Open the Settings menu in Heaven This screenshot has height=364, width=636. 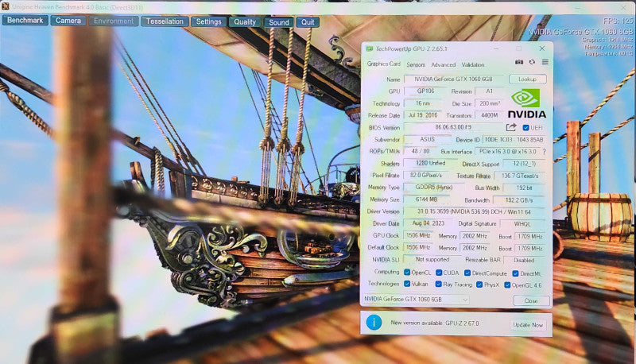click(208, 22)
